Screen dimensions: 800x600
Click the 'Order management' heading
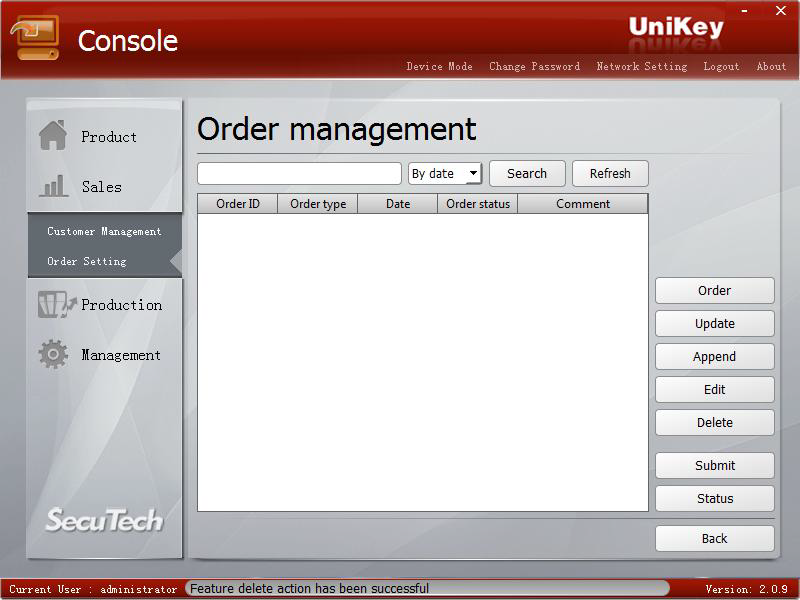(337, 129)
